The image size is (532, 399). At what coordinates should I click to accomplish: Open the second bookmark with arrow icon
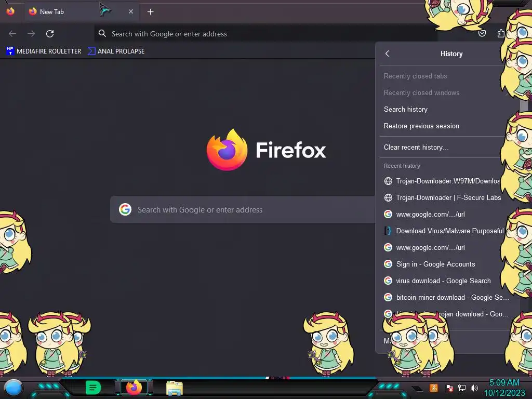[x=116, y=51]
